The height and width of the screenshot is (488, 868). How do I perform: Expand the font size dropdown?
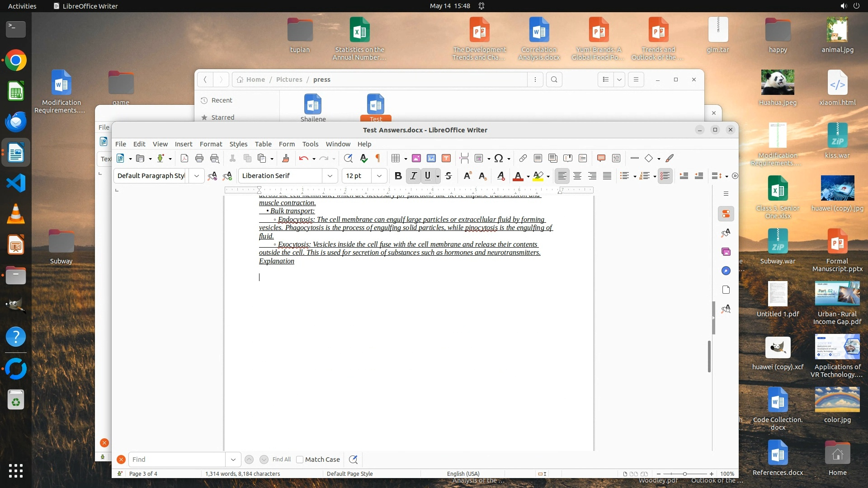click(379, 176)
